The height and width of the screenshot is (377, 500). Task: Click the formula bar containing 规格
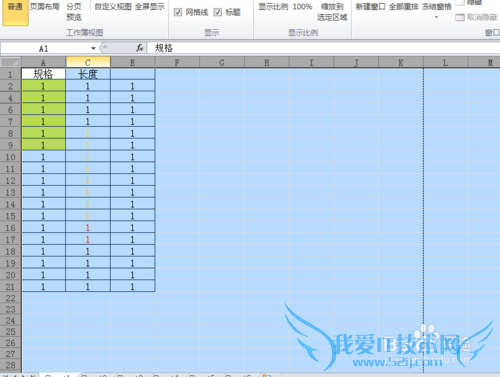pyautogui.click(x=323, y=48)
